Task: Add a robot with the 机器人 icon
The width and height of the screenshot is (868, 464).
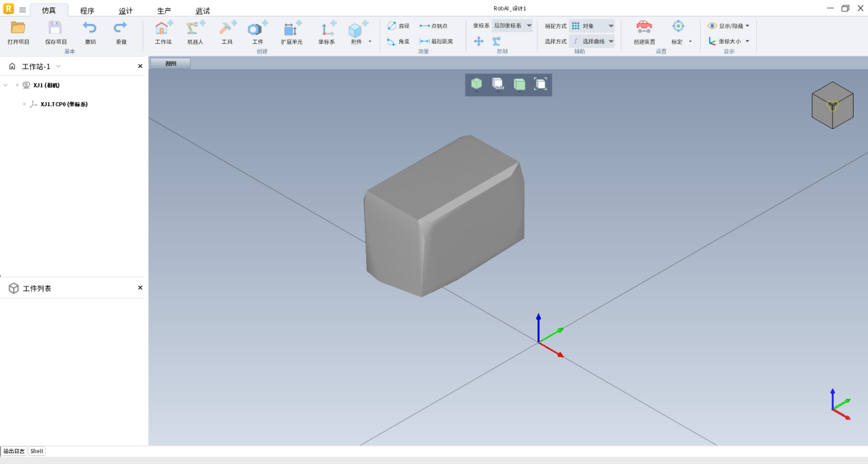Action: 195,28
